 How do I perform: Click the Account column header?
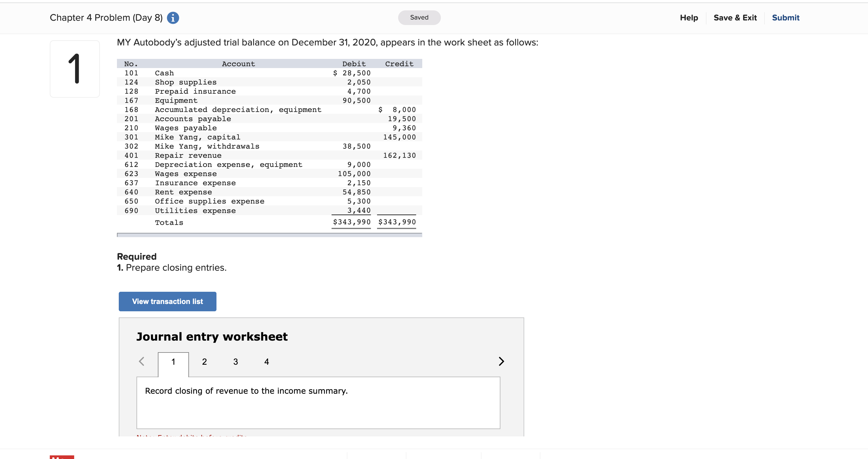pos(238,64)
